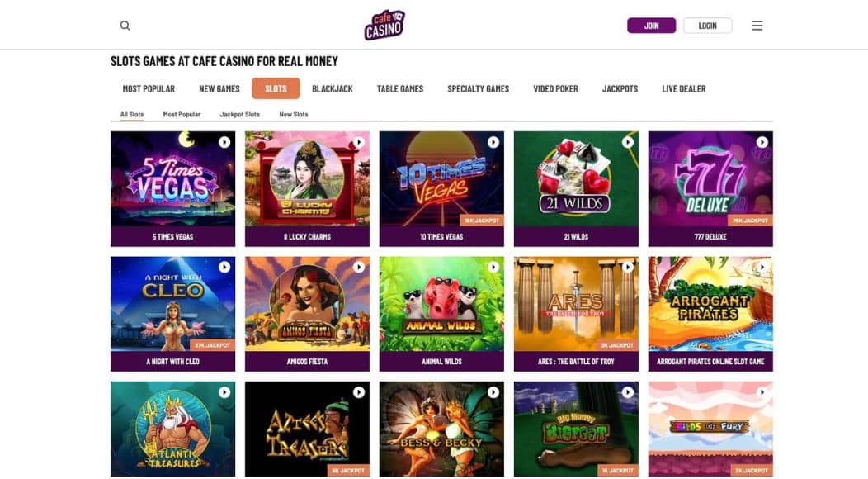Open the Arrogant Pirates game thumbnail

710,304
